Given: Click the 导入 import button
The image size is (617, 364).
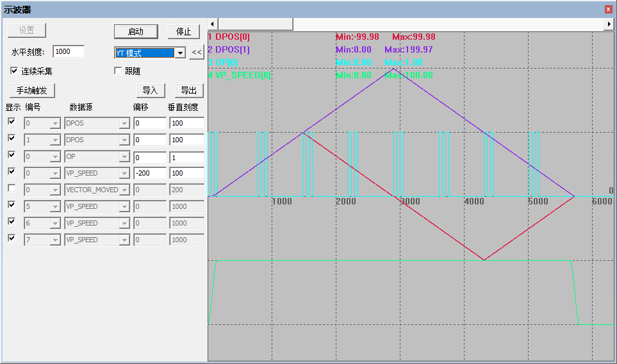Looking at the screenshot, I should click(151, 90).
